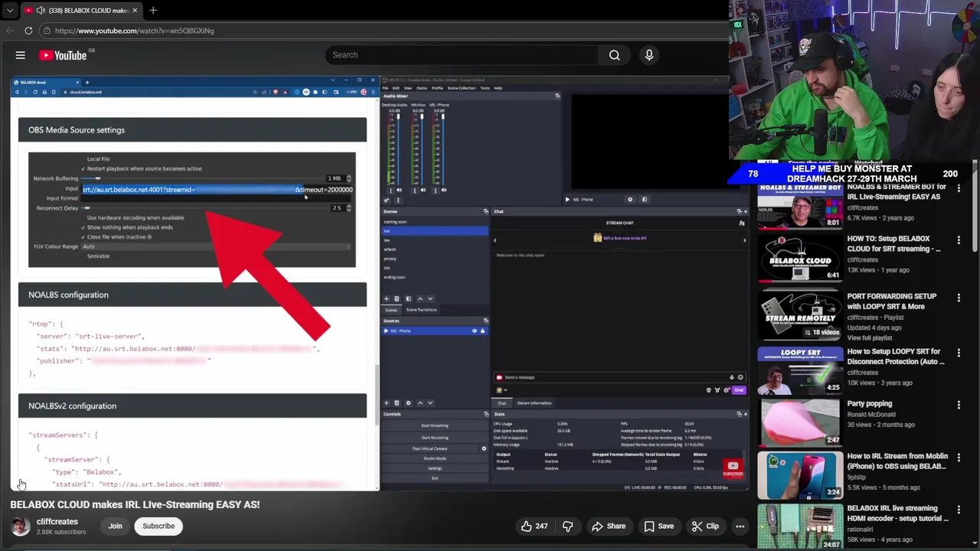Dislike the BELABOX CLOUD video

pos(567,527)
